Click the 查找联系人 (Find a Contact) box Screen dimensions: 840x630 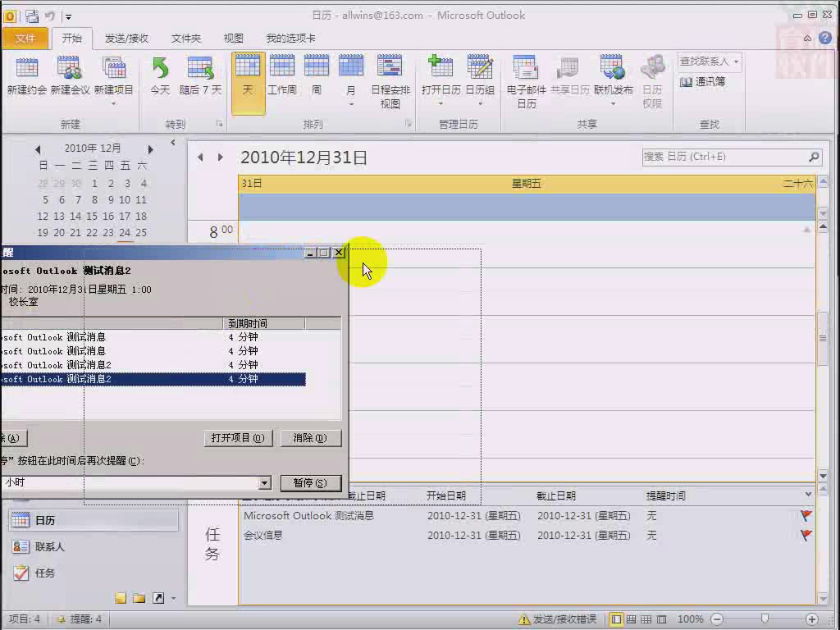(709, 62)
